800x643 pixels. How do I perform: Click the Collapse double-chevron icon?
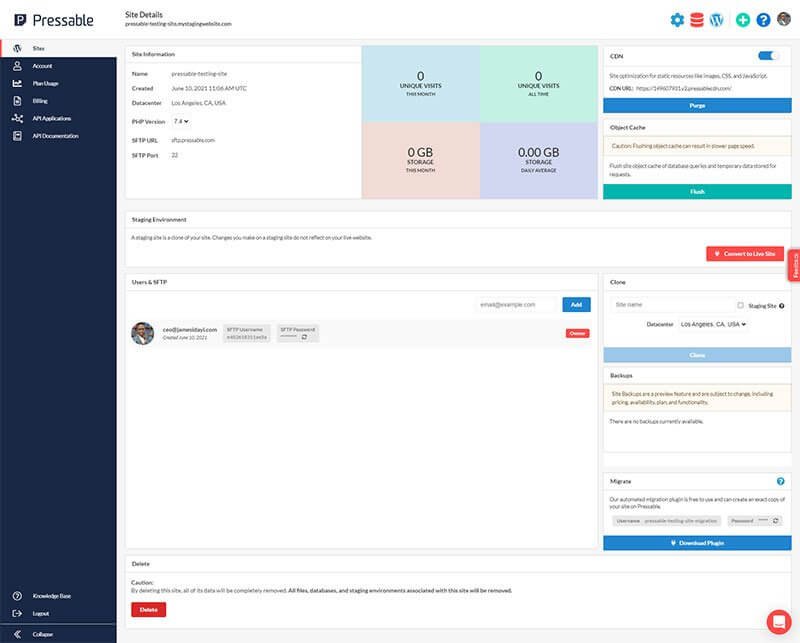tap(17, 634)
